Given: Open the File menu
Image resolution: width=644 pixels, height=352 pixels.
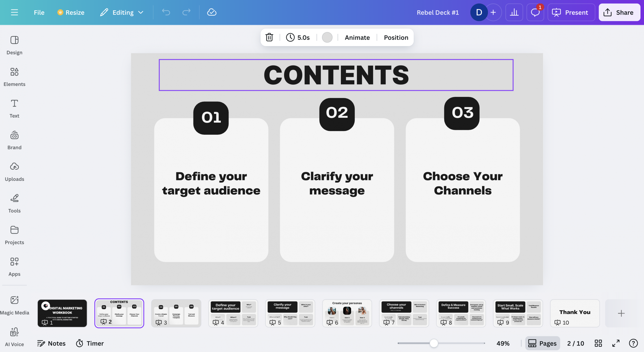Looking at the screenshot, I should point(39,12).
